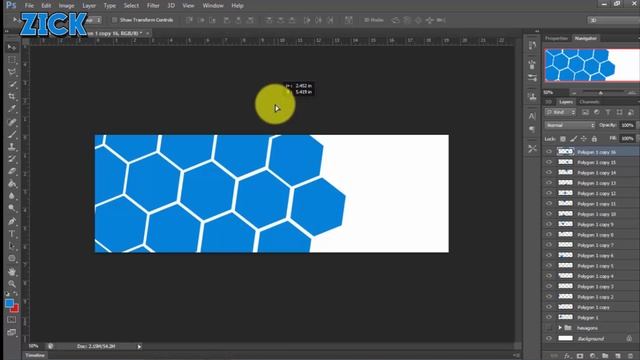The width and height of the screenshot is (640, 360).
Task: Filter layers by type layers icon
Action: tap(608, 112)
